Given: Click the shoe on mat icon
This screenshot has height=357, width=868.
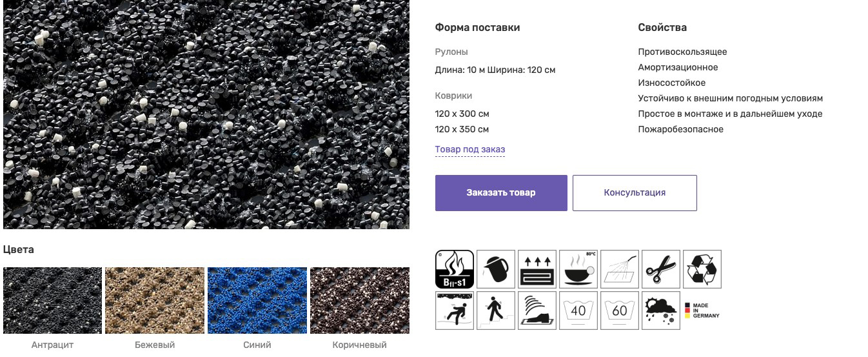Looking at the screenshot, I should [x=537, y=311].
